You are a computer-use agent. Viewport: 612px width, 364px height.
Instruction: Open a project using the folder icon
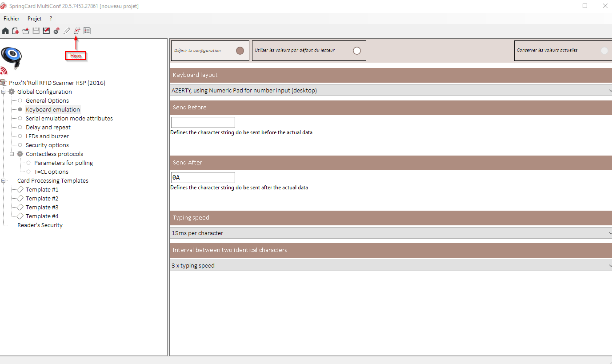point(25,31)
